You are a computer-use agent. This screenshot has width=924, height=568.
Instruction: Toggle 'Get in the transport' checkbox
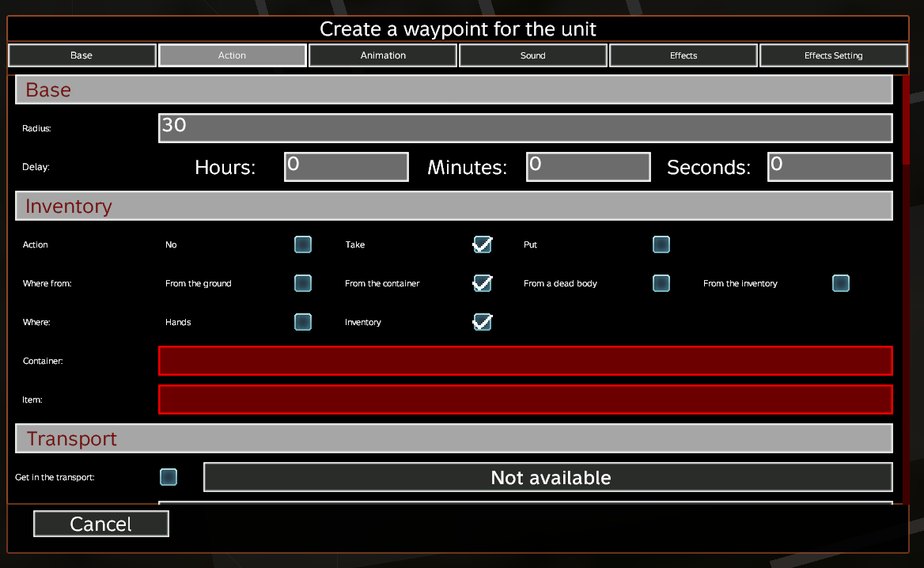[x=169, y=477]
